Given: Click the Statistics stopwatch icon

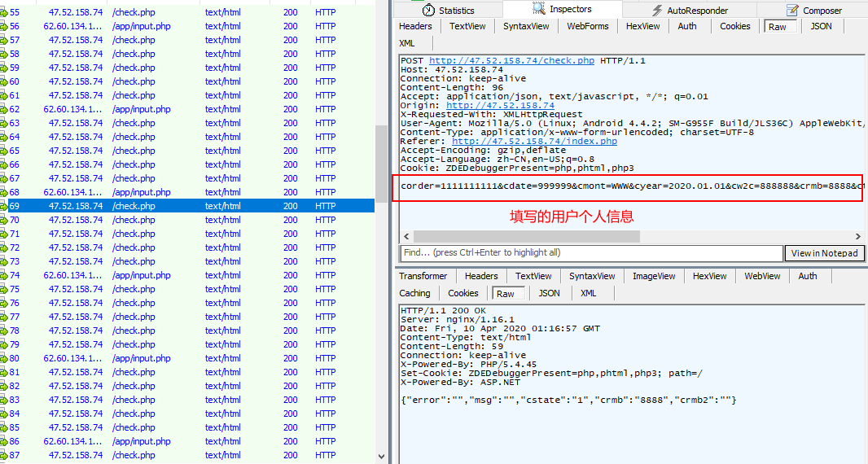Looking at the screenshot, I should pyautogui.click(x=429, y=11).
